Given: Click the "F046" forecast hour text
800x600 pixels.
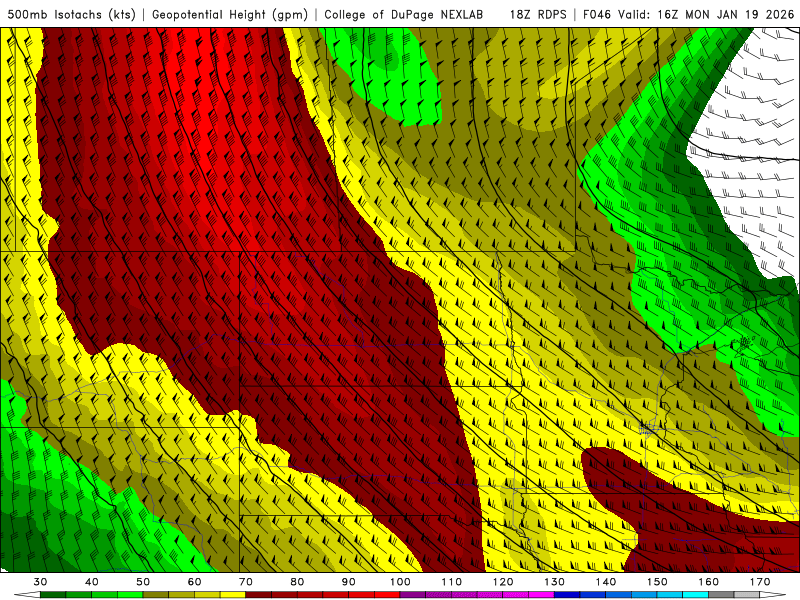Looking at the screenshot, I should 597,15.
